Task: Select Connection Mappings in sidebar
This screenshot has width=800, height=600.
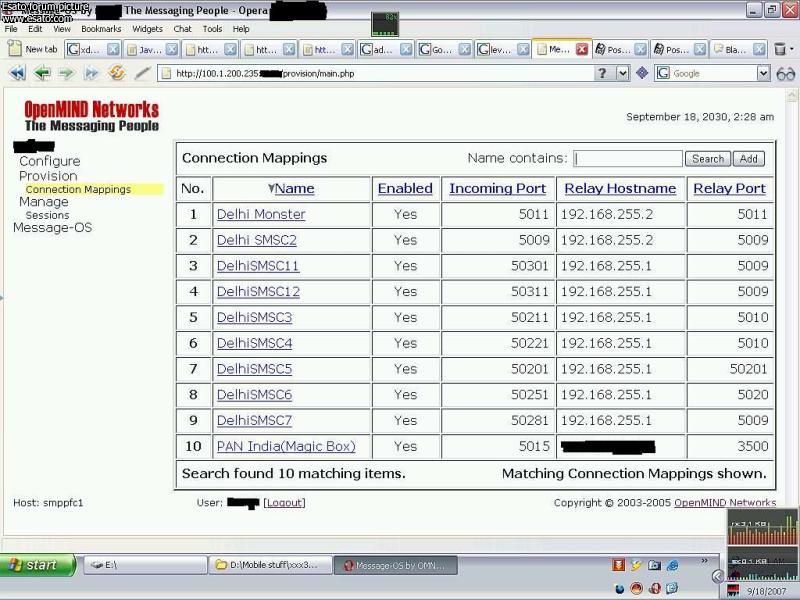Action: coord(78,189)
